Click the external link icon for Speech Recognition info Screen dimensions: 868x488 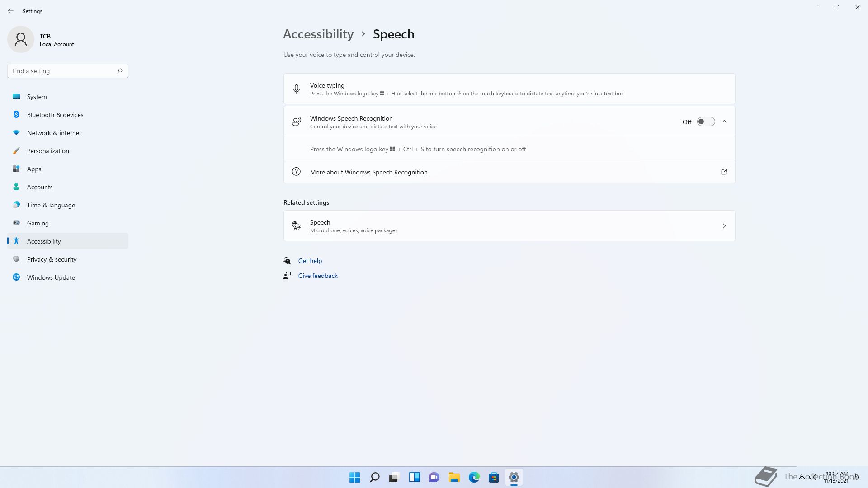pyautogui.click(x=724, y=172)
